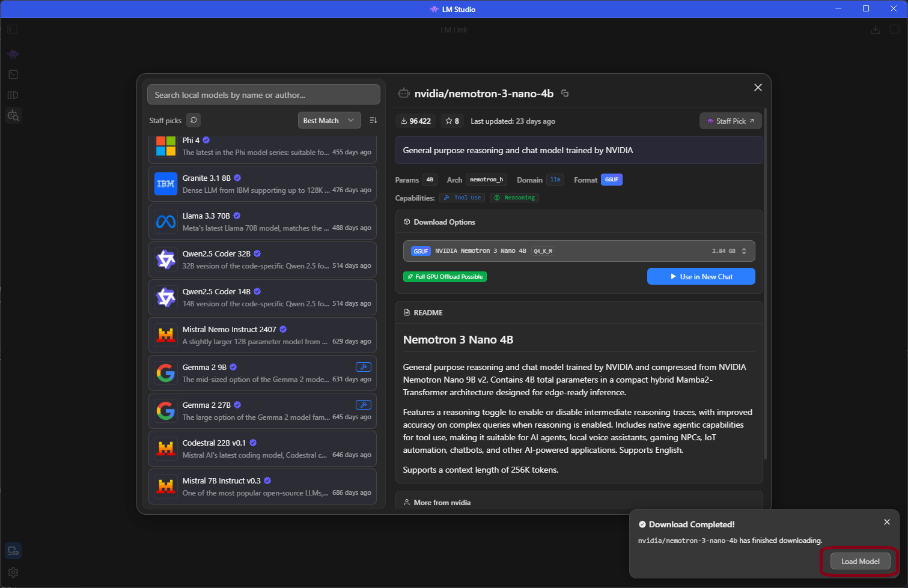This screenshot has width=908, height=588.
Task: Click the Reasoning capability tag
Action: [x=514, y=198]
